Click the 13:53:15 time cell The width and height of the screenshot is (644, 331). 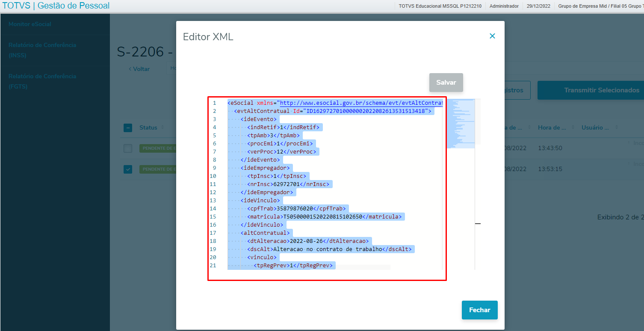click(550, 169)
